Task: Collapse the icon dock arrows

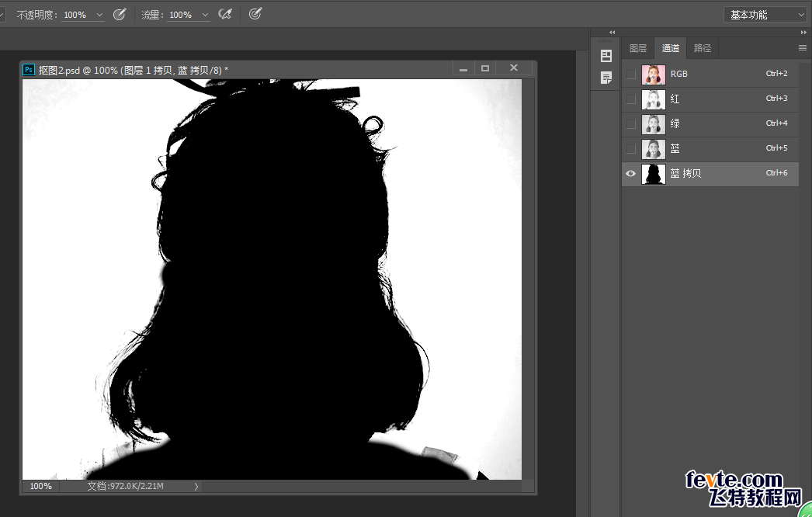Action: (612, 32)
